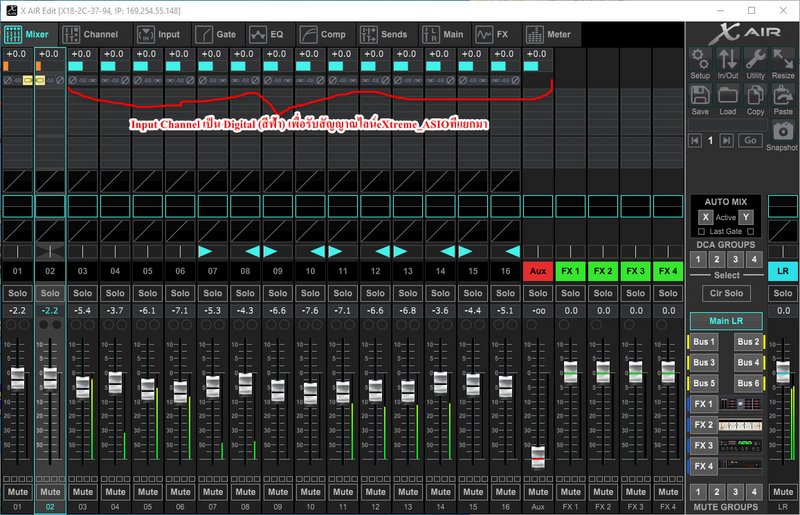Click channel 07 pan indicator
Image resolution: width=800 pixels, height=515 pixels.
click(x=212, y=251)
